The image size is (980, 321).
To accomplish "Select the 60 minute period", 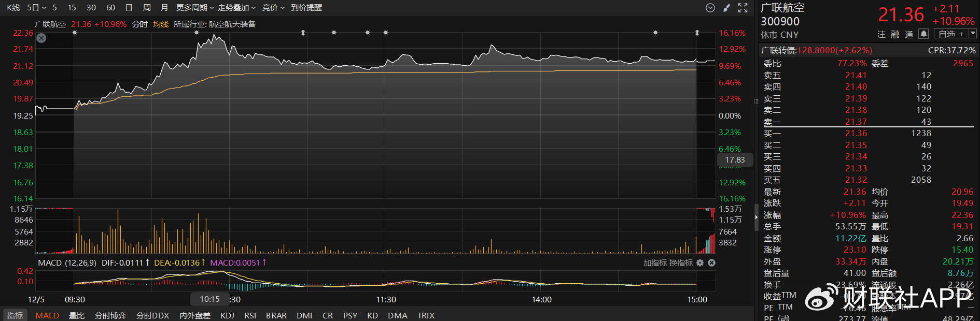I will click(x=110, y=8).
